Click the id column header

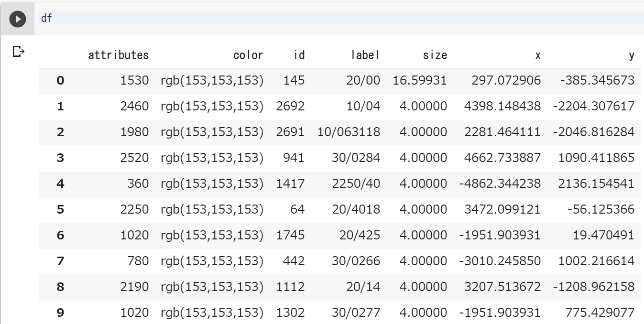tap(299, 55)
